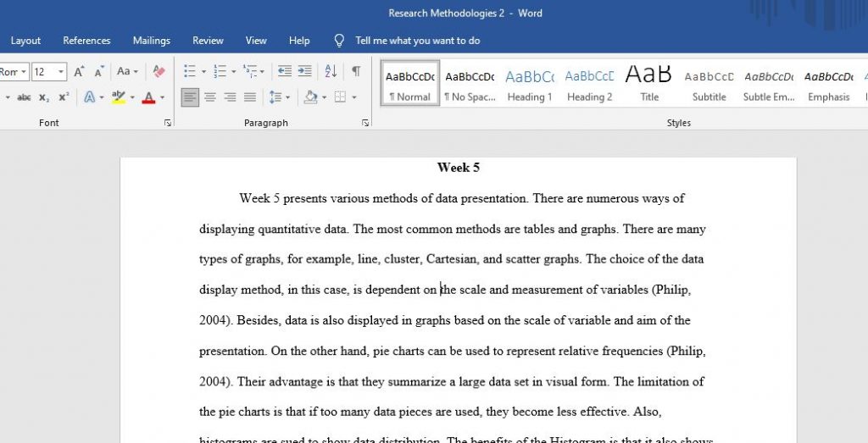Screen dimensions: 868x443
Task: Open the Layout ribbon tab
Action: [25, 41]
